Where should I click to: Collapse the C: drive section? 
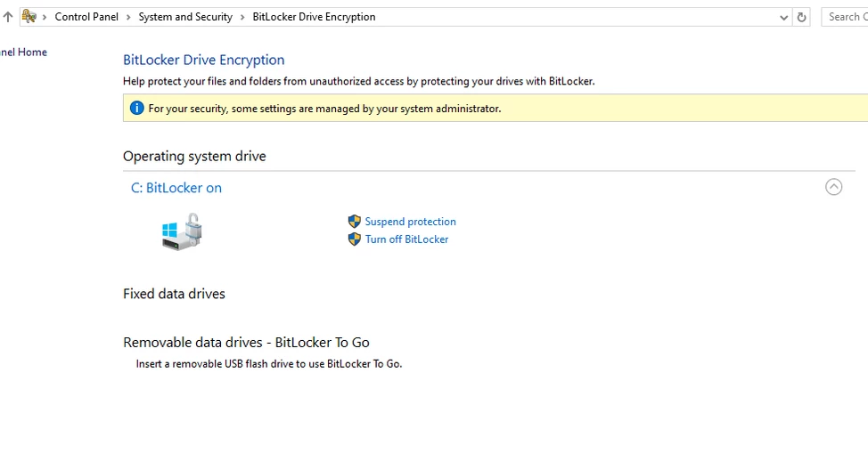click(833, 187)
